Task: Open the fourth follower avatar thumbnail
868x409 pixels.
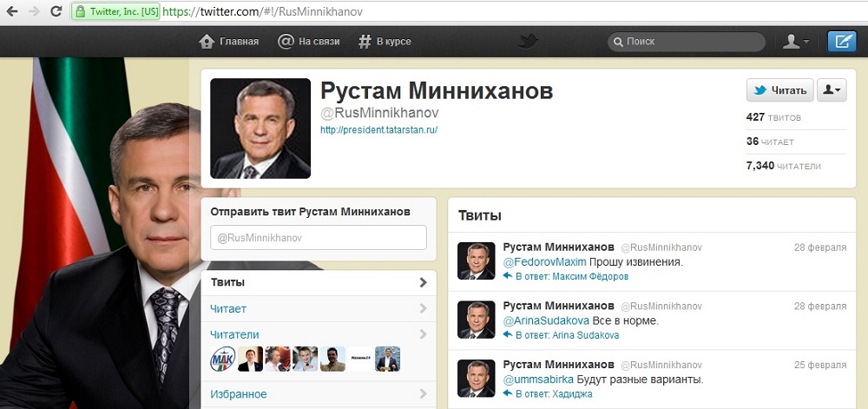Action: click(305, 359)
